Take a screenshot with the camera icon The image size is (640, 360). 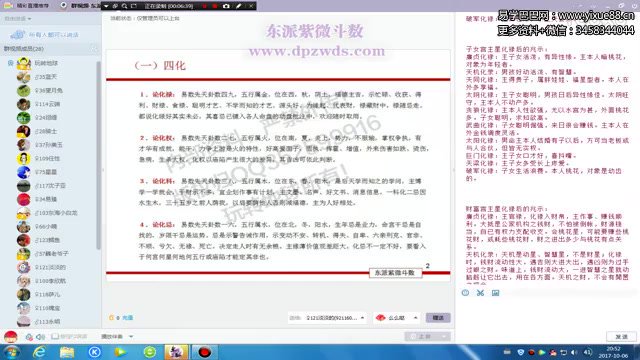tap(227, 6)
